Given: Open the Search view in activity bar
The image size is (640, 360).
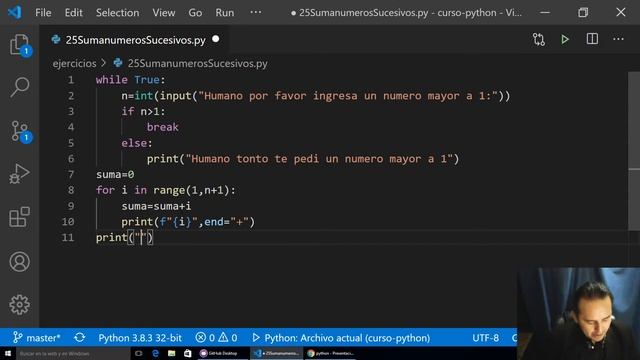Looking at the screenshot, I should (x=19, y=87).
